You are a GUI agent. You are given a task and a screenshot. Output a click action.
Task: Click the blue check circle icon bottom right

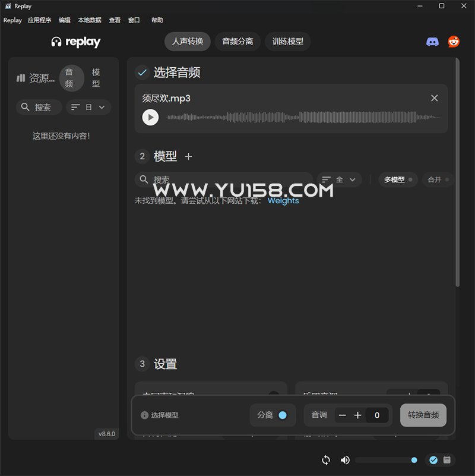point(433,460)
